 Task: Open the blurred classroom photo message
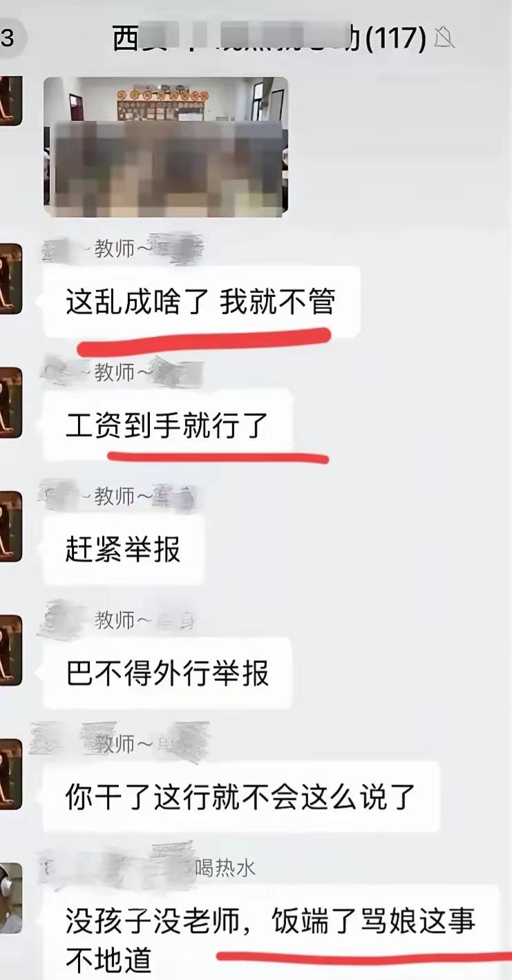[x=166, y=146]
